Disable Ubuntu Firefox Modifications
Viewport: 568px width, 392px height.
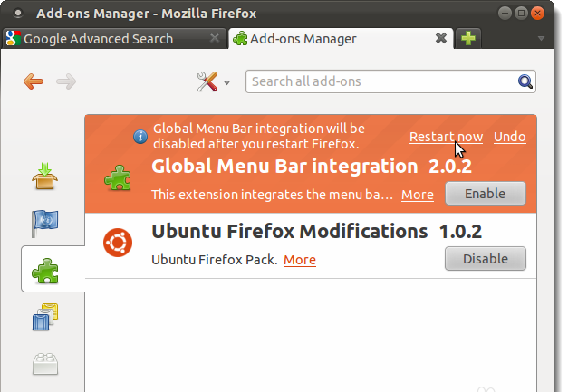[x=486, y=259]
